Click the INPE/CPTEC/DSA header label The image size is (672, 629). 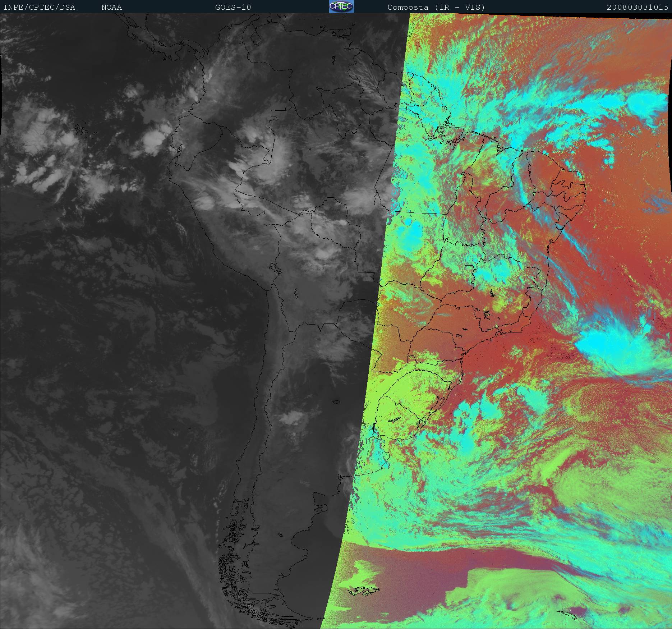pos(39,7)
